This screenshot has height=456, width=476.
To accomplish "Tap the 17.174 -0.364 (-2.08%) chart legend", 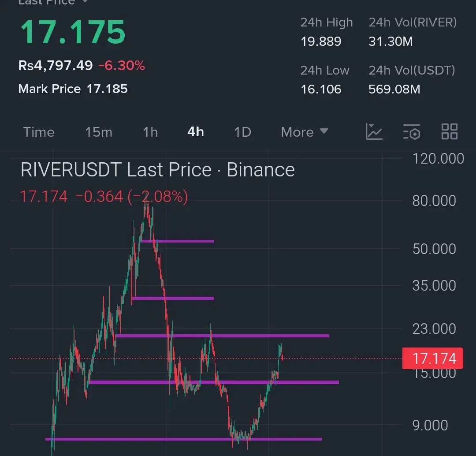I will [104, 197].
